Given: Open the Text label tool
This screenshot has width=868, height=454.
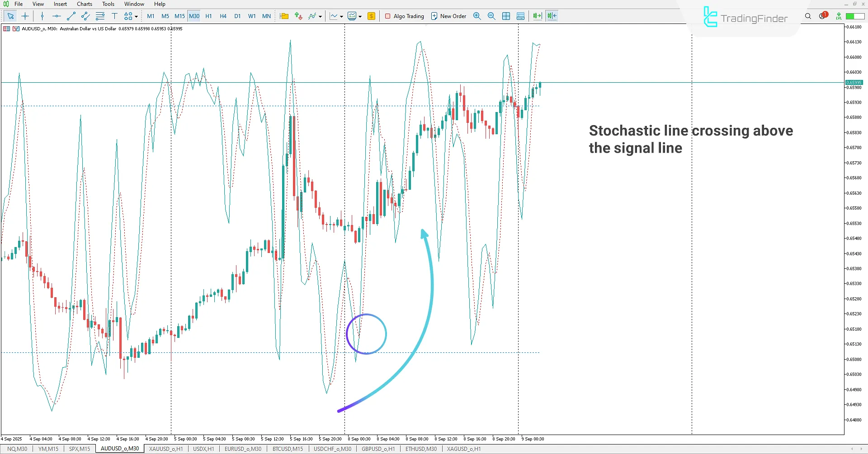Looking at the screenshot, I should point(114,16).
